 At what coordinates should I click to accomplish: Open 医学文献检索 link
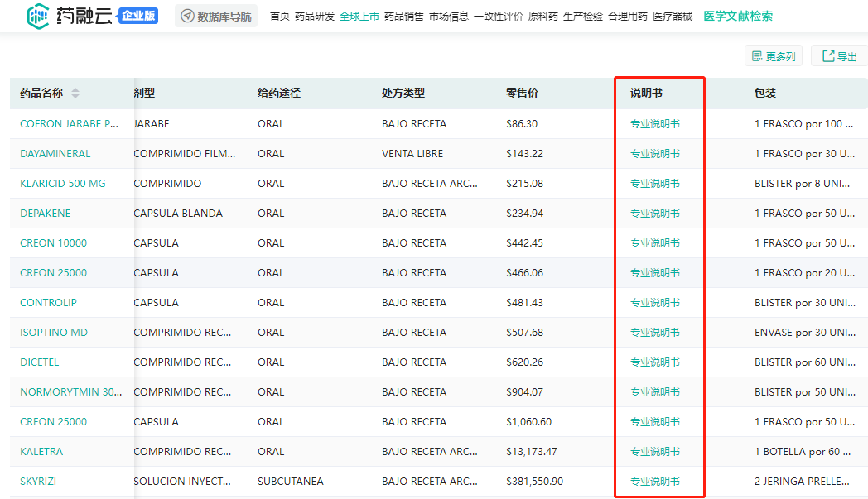738,16
